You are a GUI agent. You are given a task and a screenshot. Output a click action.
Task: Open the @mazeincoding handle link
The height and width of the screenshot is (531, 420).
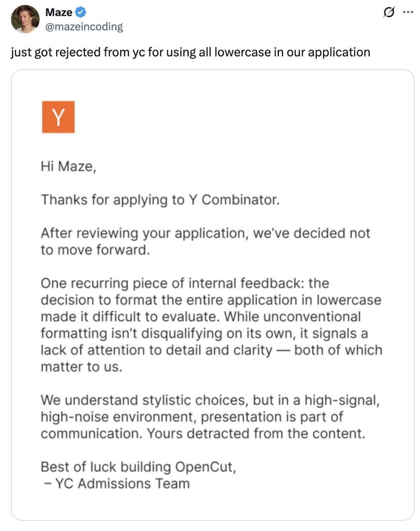(84, 26)
